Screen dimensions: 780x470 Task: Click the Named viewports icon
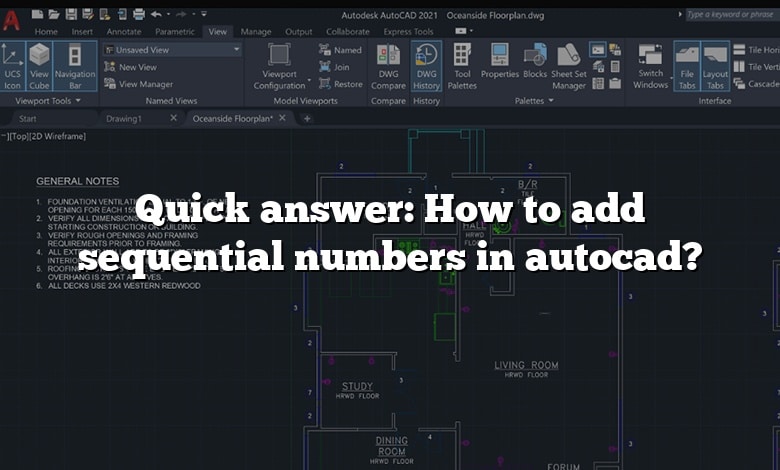(325, 49)
